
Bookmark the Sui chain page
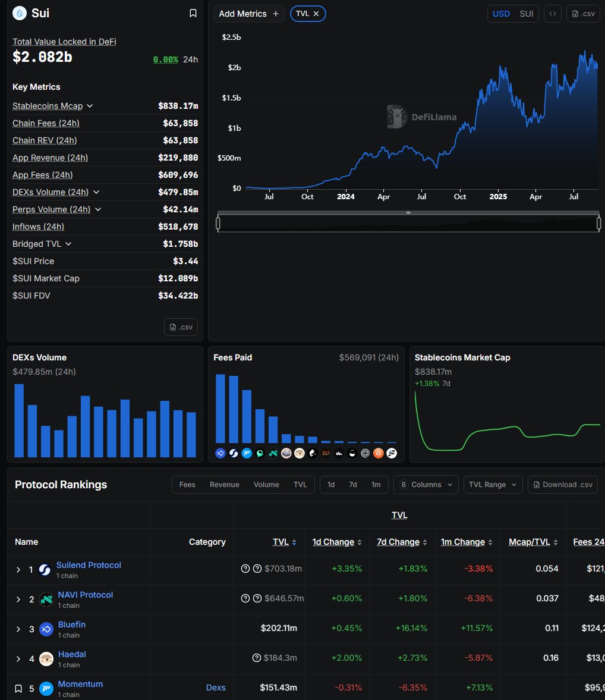pyautogui.click(x=193, y=14)
